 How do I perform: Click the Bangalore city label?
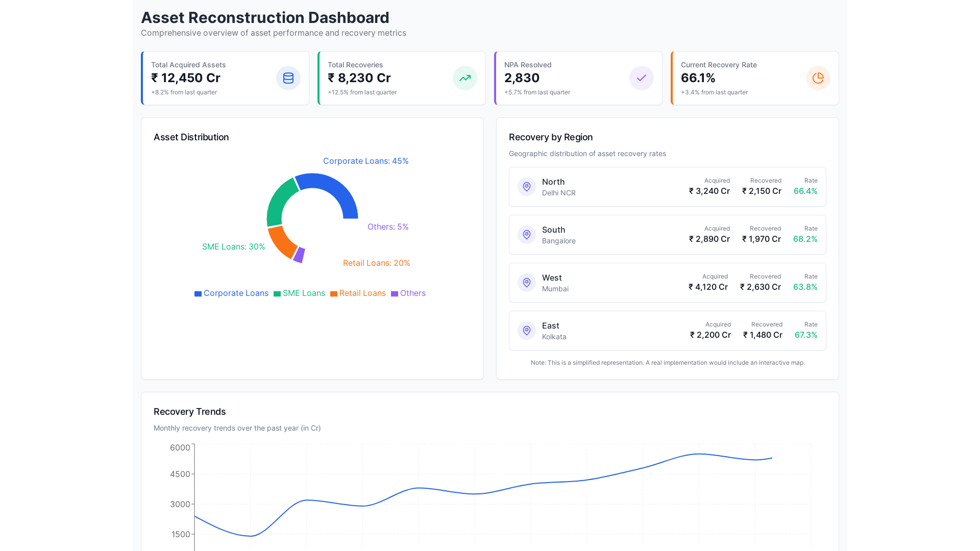(559, 241)
